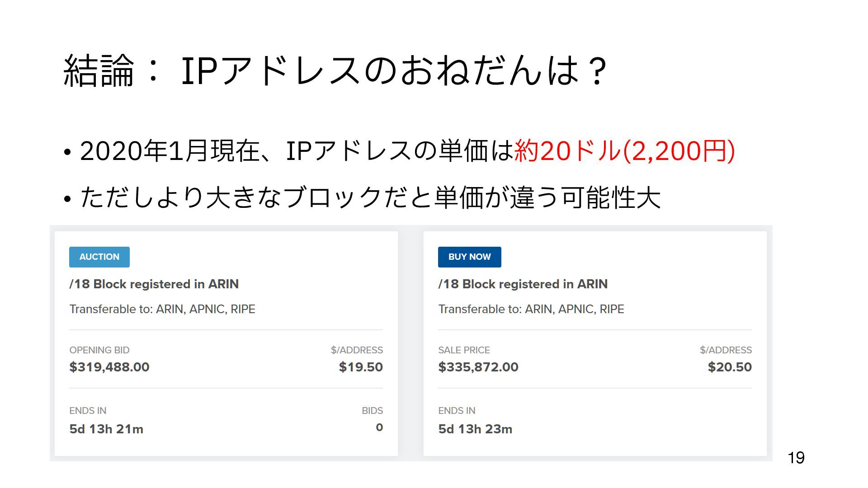Click the buy-now card's Transferable to text
Viewport: 868px width, 488px height.
(531, 309)
